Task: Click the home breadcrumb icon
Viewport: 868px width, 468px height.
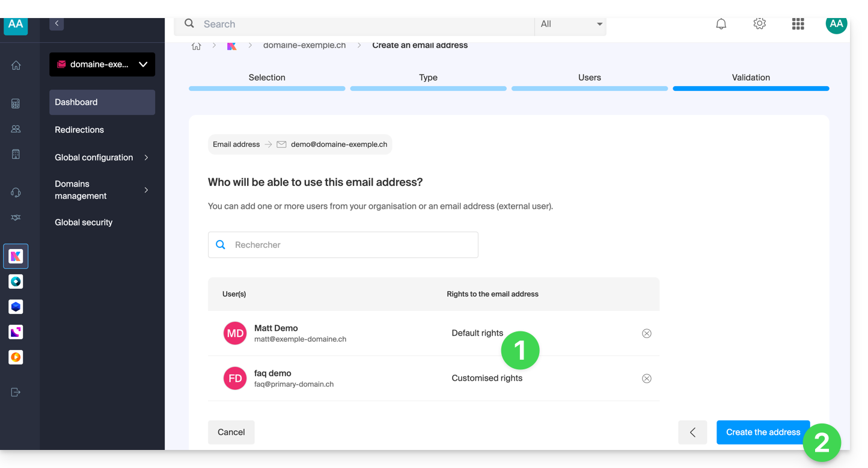Action: pyautogui.click(x=196, y=46)
